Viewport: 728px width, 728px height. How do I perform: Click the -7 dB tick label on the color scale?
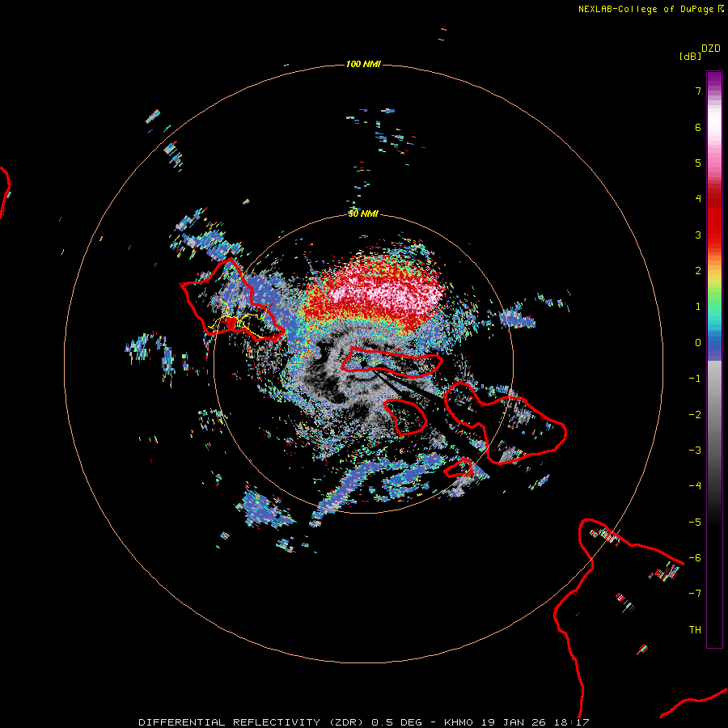click(695, 594)
